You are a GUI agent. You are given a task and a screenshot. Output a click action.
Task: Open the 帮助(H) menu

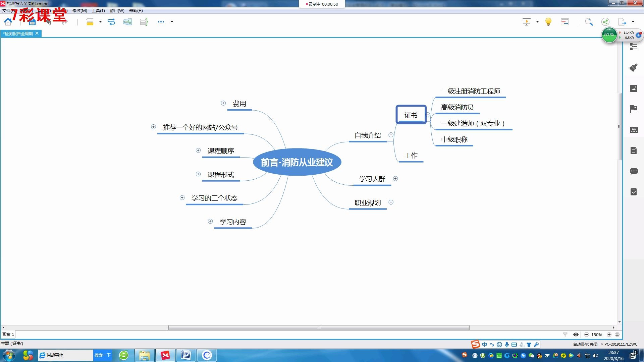(x=136, y=11)
